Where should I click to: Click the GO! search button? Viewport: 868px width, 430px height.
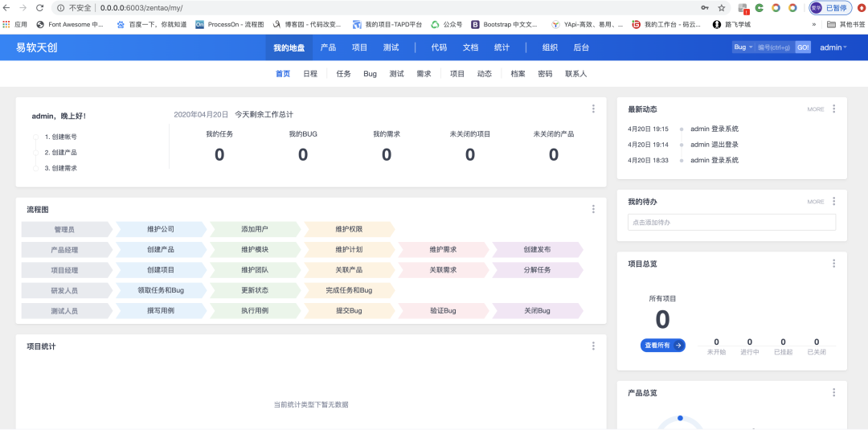[803, 47]
